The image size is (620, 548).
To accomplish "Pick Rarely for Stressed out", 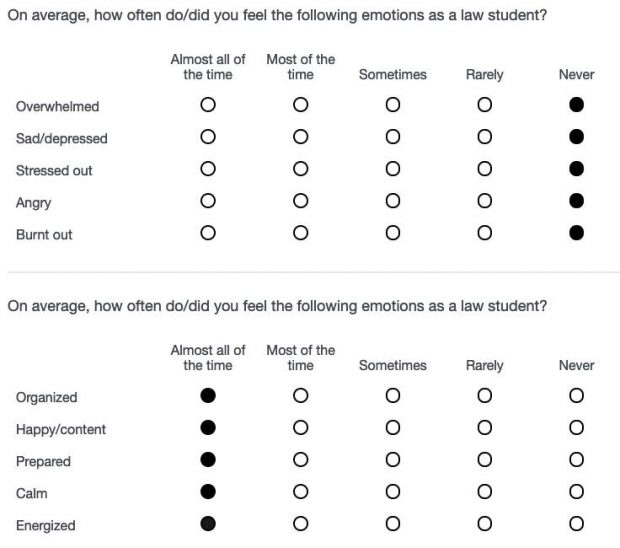I will 484,169.
